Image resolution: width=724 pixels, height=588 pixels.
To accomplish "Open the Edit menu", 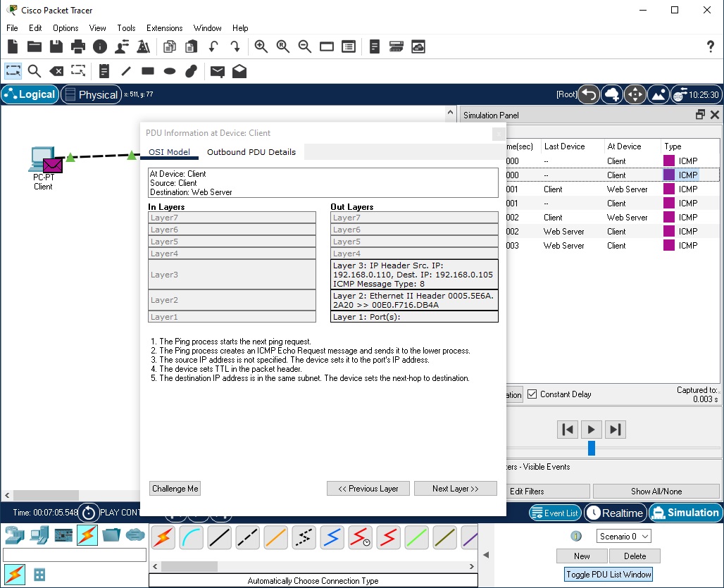I will (35, 28).
